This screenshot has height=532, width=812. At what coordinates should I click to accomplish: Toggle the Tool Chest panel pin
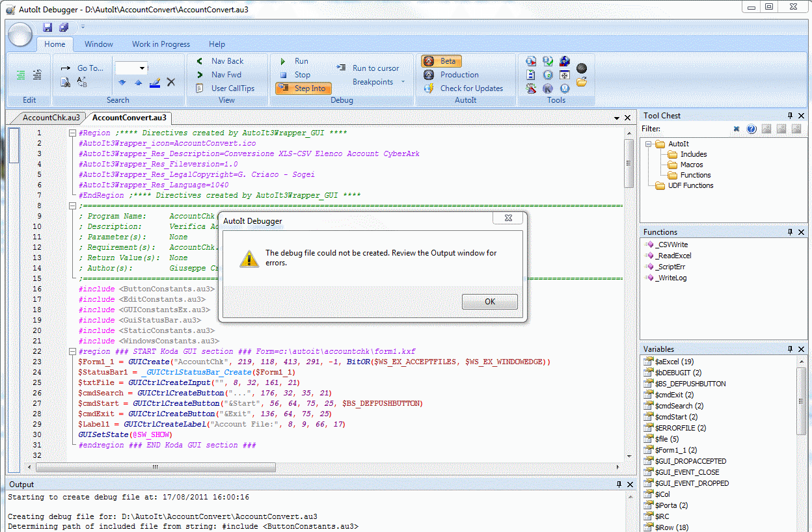pos(791,115)
